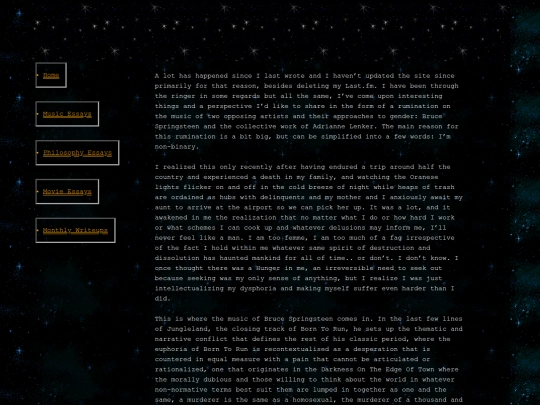The height and width of the screenshot is (405, 540).
Task: Click the line containing "Darkness On The Edge Of Town"
Action: [307, 370]
